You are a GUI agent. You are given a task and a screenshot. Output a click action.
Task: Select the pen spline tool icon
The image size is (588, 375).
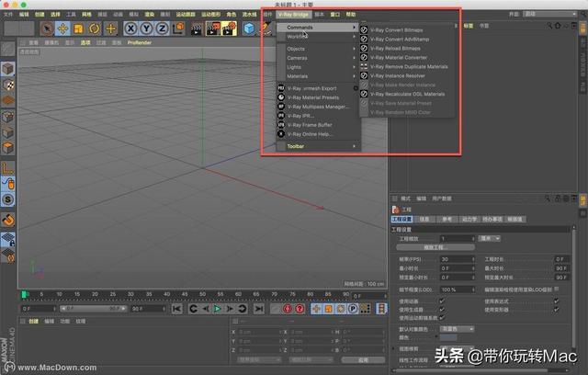[x=266, y=28]
